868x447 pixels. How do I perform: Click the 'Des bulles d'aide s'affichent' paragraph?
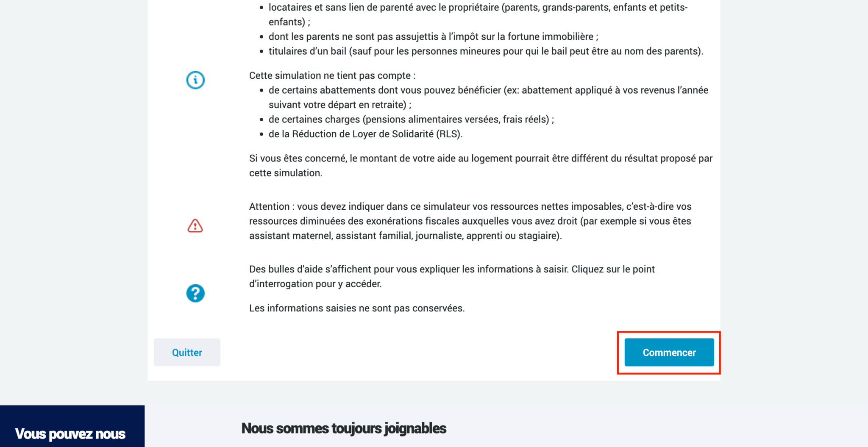[x=452, y=276]
